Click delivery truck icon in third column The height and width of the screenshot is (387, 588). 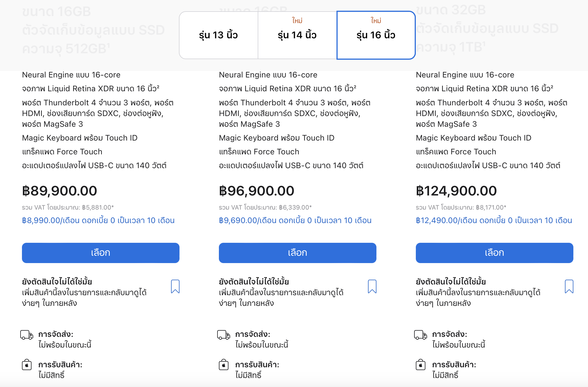[421, 335]
